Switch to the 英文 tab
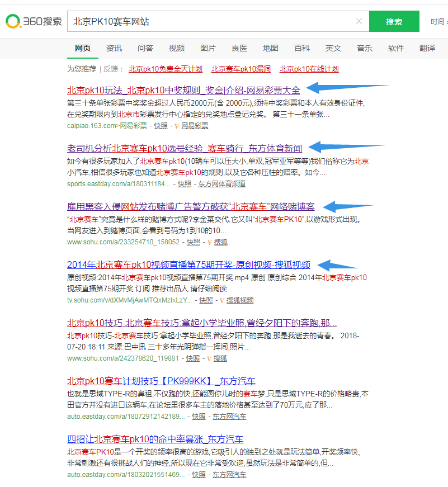This screenshot has width=448, height=487. click(333, 48)
